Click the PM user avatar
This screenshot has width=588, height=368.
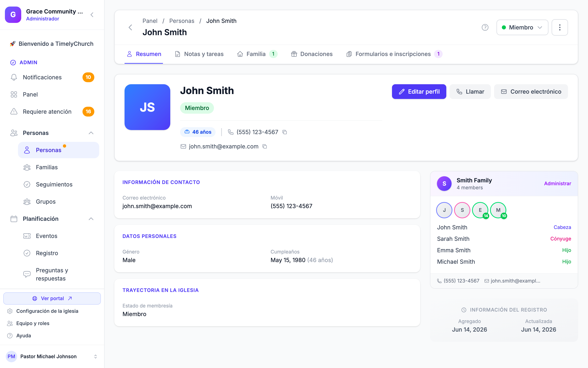click(x=11, y=356)
